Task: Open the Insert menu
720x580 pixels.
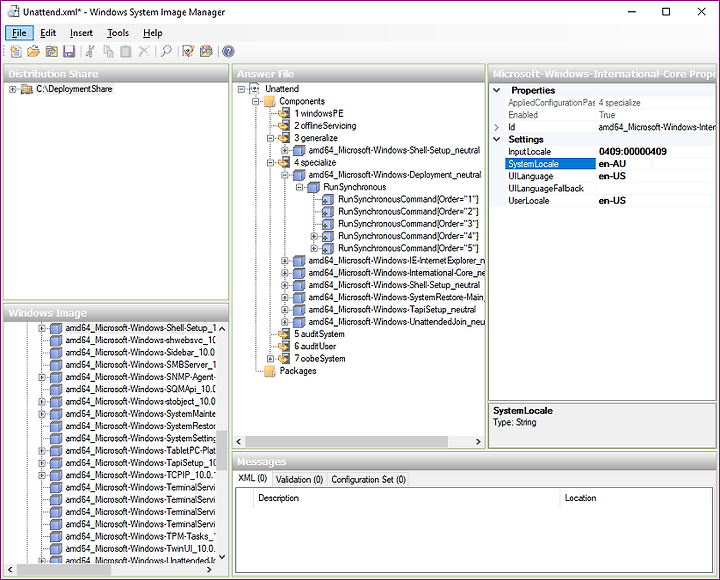Action: 81,33
